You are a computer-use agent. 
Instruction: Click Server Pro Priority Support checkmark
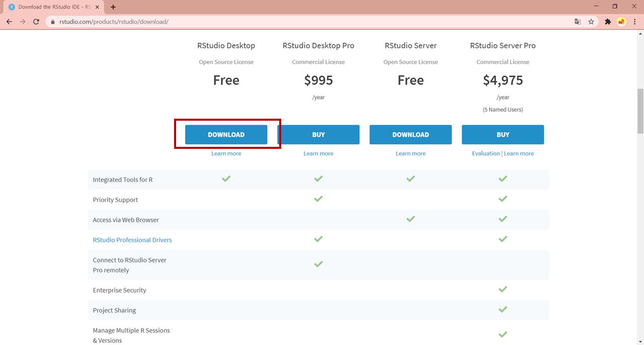click(503, 199)
